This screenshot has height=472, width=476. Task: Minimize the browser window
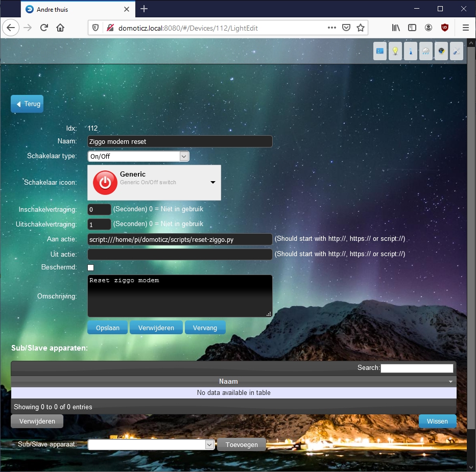(x=417, y=9)
